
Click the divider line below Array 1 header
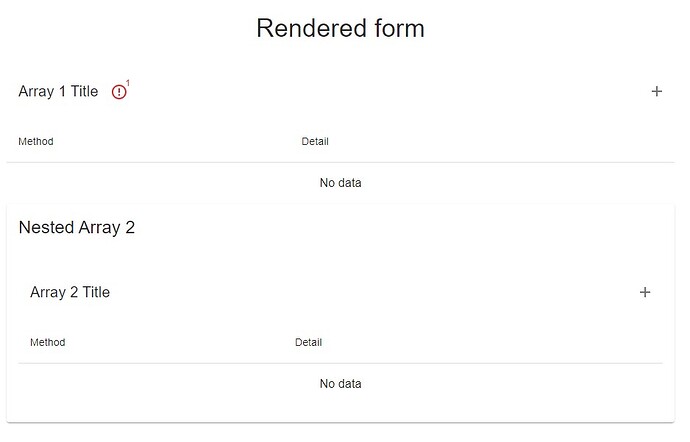point(341,162)
